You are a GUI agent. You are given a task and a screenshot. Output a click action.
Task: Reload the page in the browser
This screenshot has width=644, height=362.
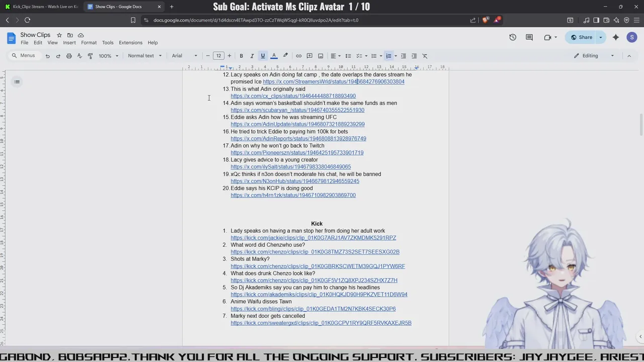tap(27, 20)
